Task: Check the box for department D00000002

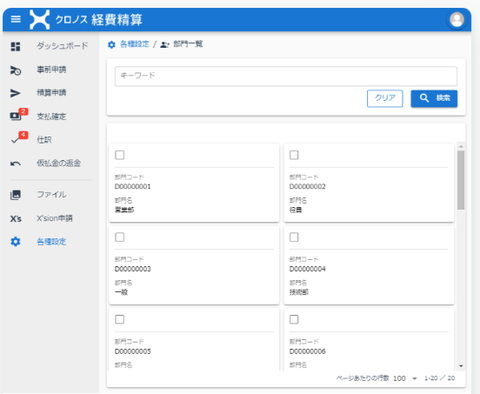Action: pyautogui.click(x=294, y=155)
